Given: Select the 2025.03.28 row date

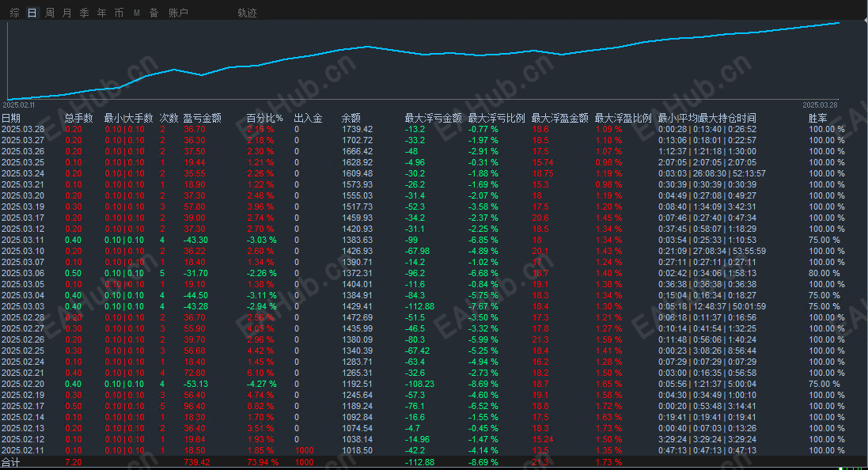Looking at the screenshot, I should point(23,129).
